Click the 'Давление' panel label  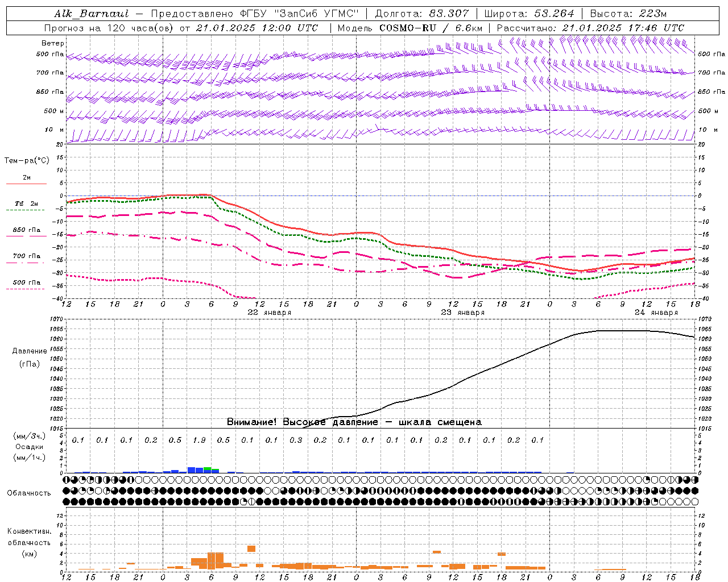(x=30, y=351)
